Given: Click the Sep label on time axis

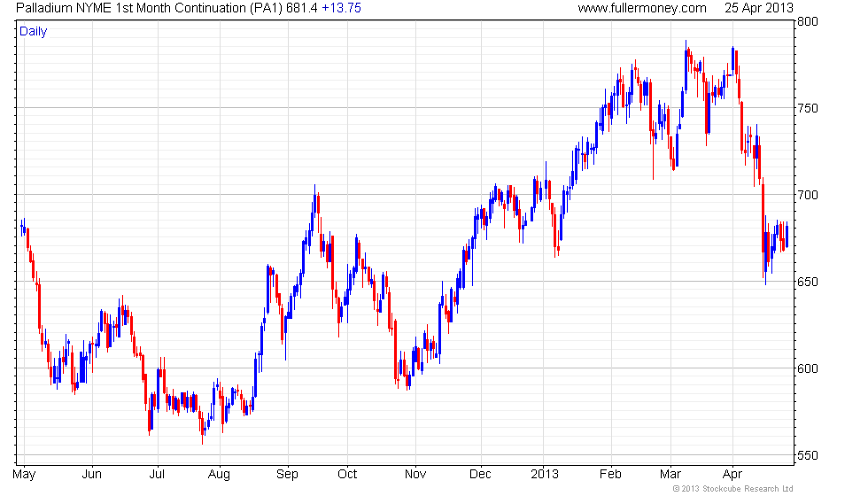Looking at the screenshot, I should coord(287,475).
